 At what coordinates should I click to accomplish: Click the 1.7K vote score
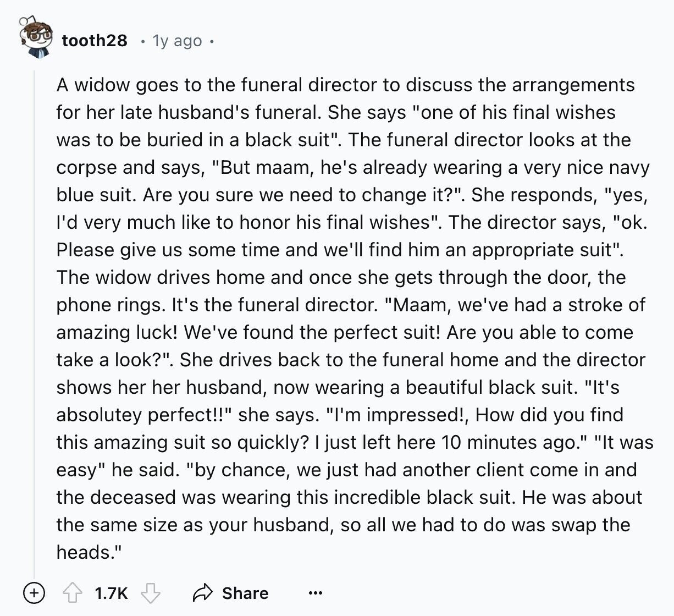(111, 593)
